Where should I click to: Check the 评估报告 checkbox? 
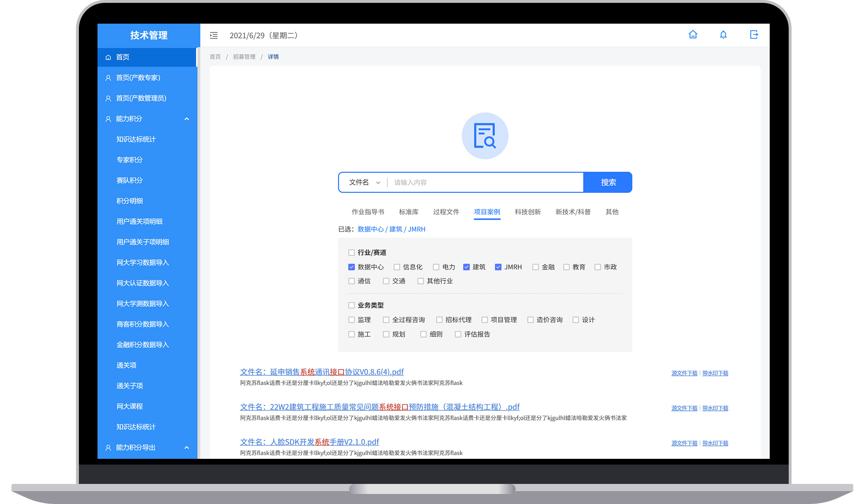tap(458, 334)
